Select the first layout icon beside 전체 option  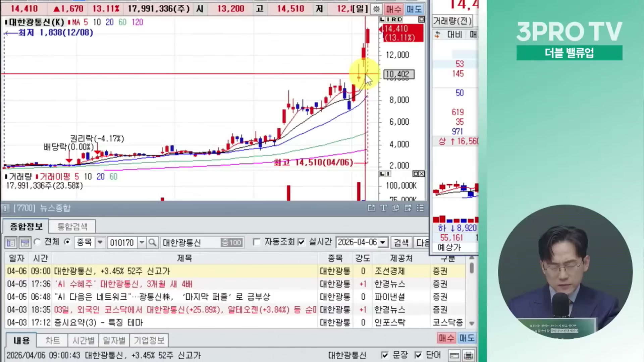click(11, 242)
